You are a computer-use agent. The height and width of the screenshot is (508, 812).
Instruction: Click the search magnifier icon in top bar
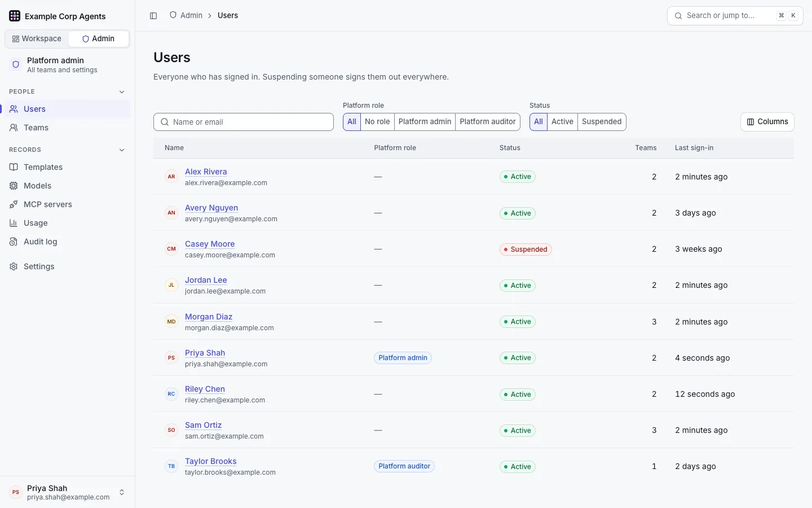(x=678, y=16)
